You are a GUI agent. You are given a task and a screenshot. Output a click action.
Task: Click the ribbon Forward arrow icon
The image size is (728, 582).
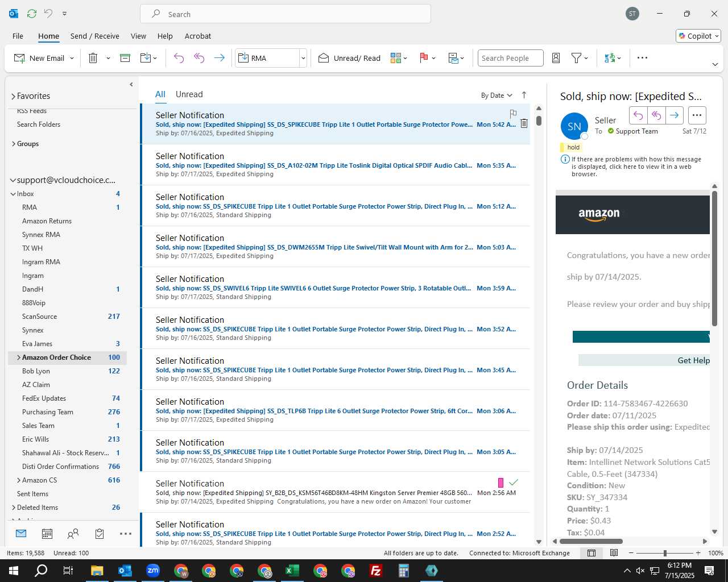219,58
